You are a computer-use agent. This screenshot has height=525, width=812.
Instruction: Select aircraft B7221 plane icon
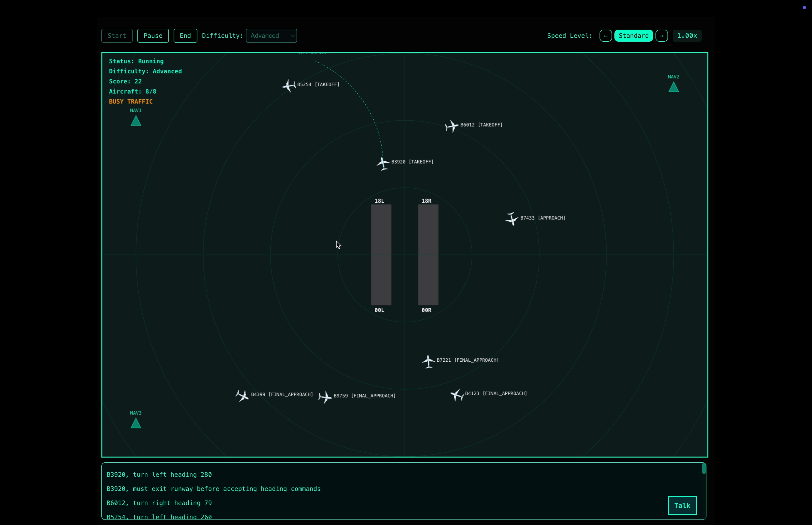click(428, 361)
